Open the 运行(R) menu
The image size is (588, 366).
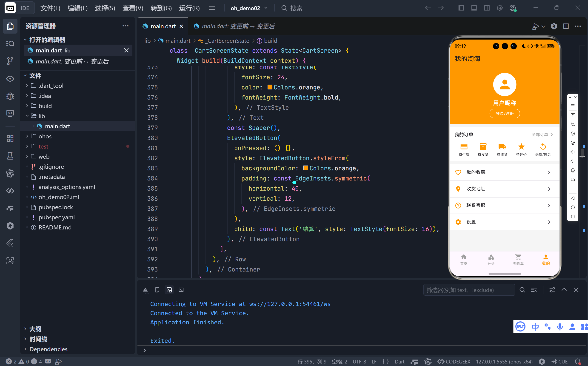pyautogui.click(x=189, y=8)
